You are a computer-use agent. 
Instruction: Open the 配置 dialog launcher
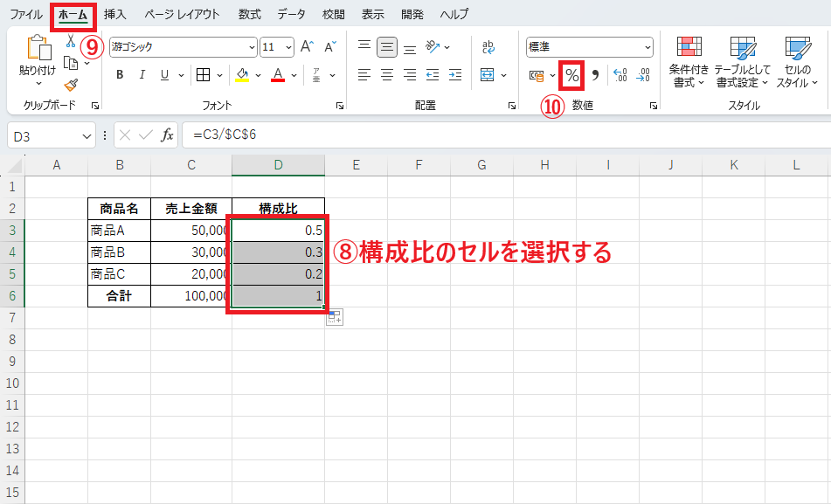click(x=511, y=106)
